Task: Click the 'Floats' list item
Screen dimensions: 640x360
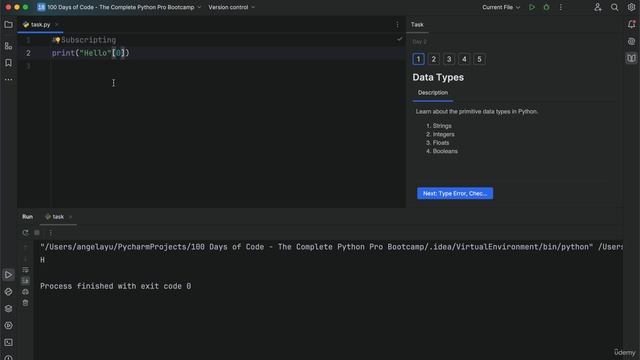Action: click(x=441, y=143)
